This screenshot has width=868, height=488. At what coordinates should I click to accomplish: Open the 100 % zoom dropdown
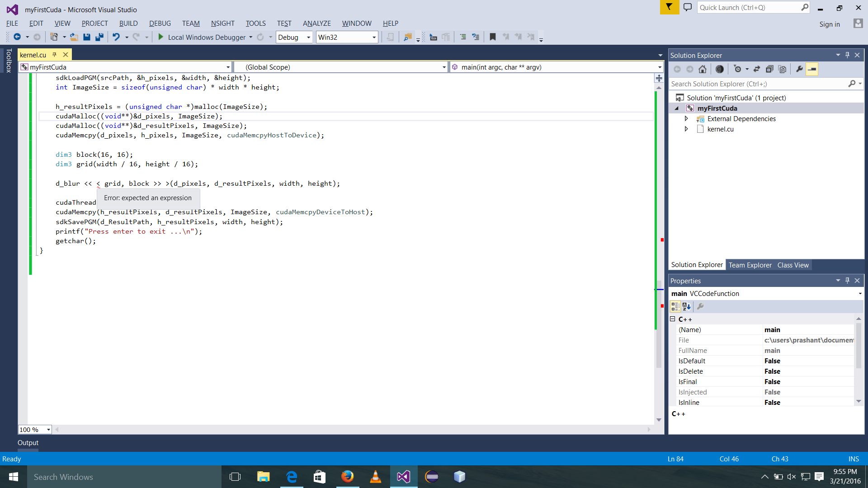(35, 430)
